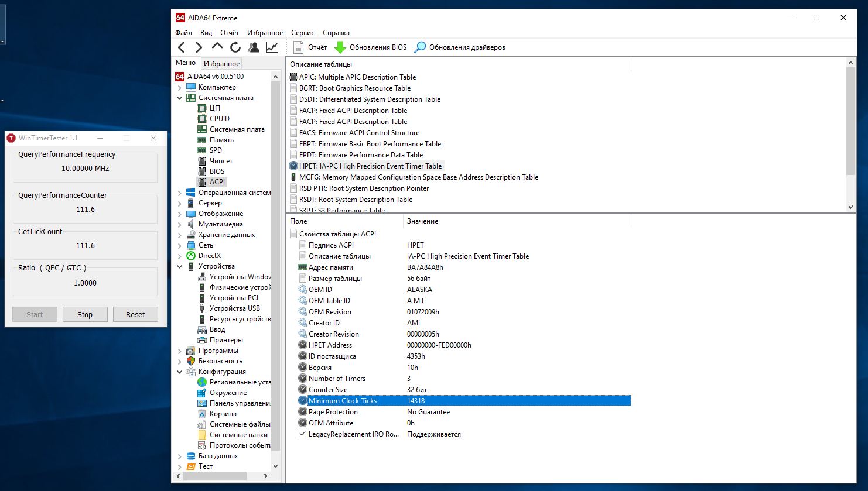Switch to the Избранное tab in the sidebar

221,63
